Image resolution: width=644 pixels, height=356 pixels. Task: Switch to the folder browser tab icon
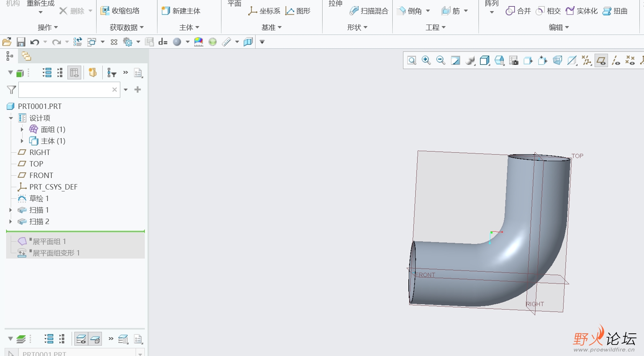coord(26,56)
